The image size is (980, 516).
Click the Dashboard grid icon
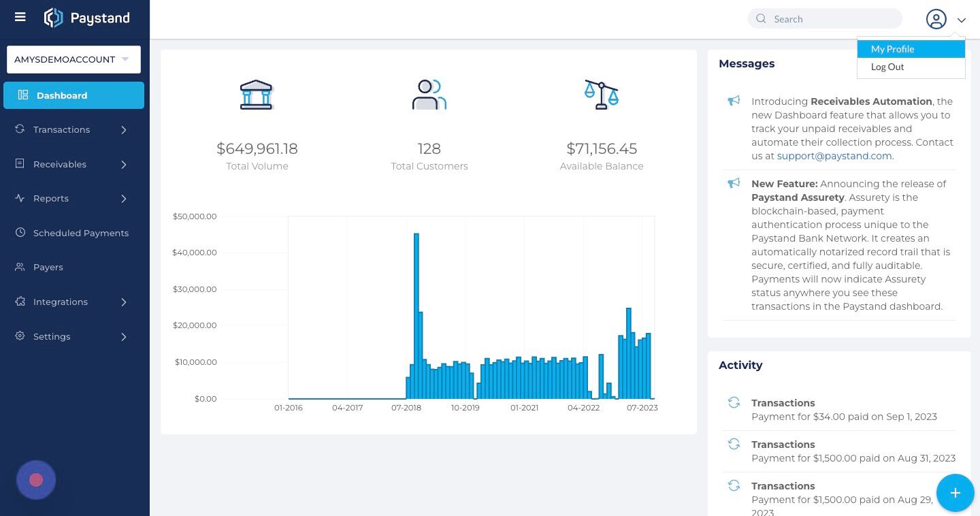point(23,95)
